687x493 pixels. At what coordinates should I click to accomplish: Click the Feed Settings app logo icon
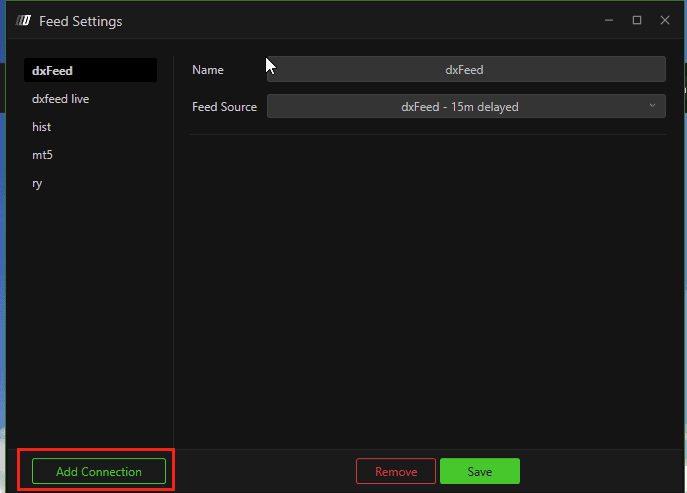click(24, 21)
